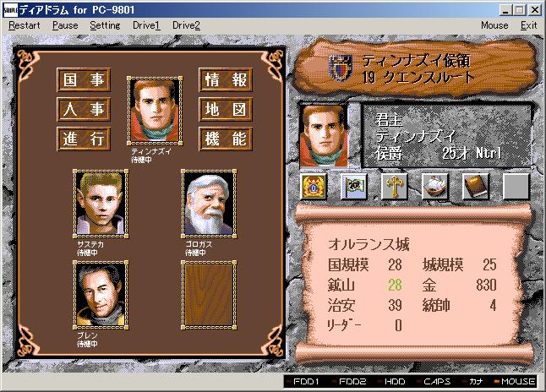Image resolution: width=546 pixels, height=392 pixels.
Task: Click the brown book icon
Action: [476, 187]
